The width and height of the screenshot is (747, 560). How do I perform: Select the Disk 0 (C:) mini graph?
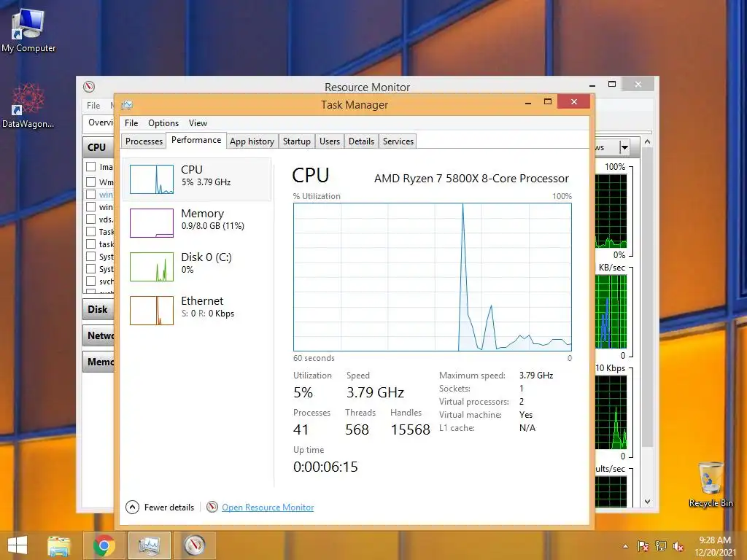pos(152,267)
